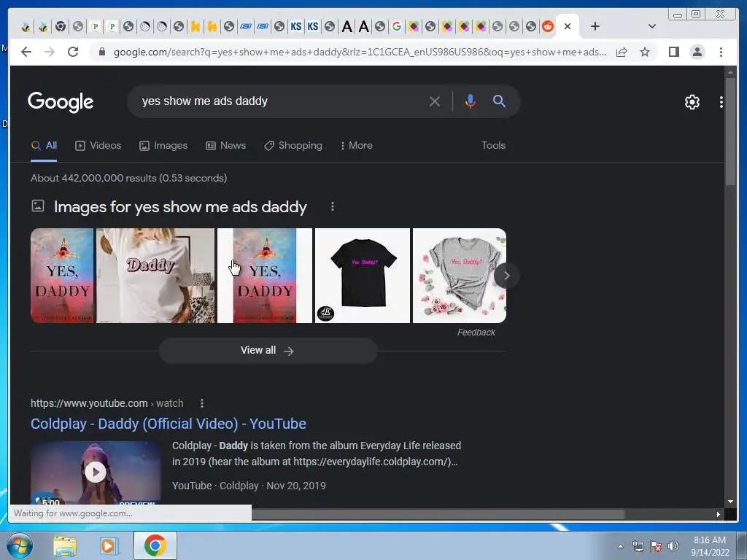Open the Coldplay video thumbnail
Image resolution: width=747 pixels, height=560 pixels.
96,472
